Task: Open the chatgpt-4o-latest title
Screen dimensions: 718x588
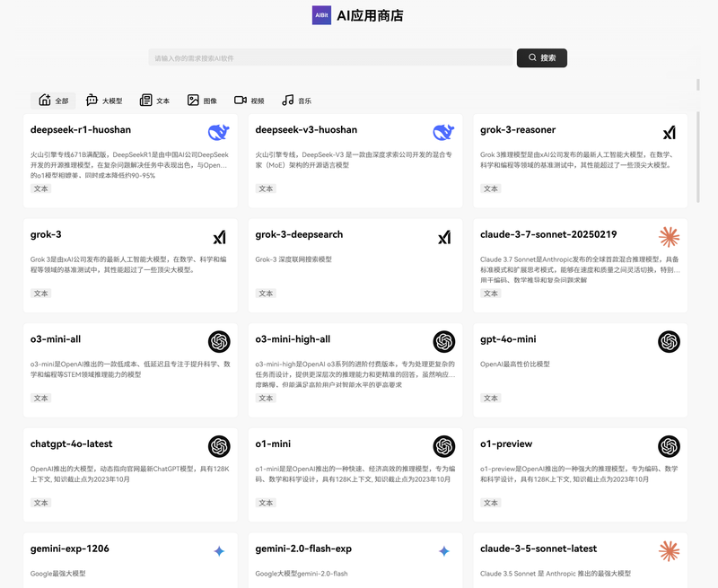Action: coord(72,443)
